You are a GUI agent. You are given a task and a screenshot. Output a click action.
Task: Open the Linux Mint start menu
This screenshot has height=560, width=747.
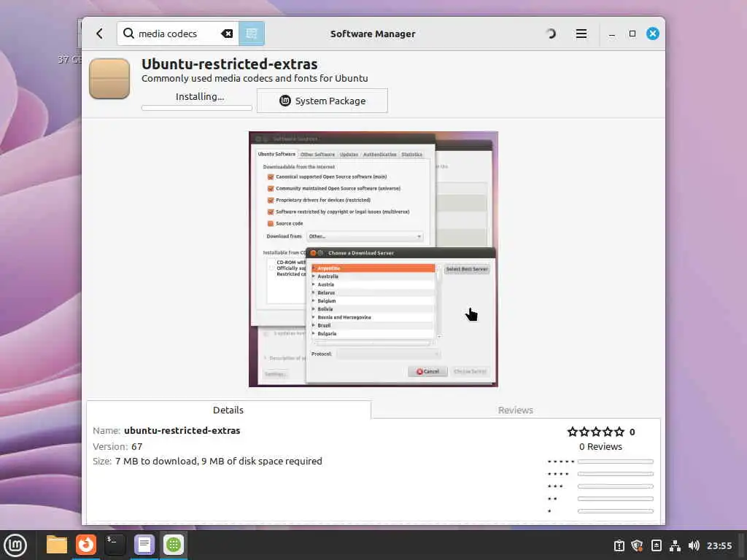pyautogui.click(x=15, y=545)
